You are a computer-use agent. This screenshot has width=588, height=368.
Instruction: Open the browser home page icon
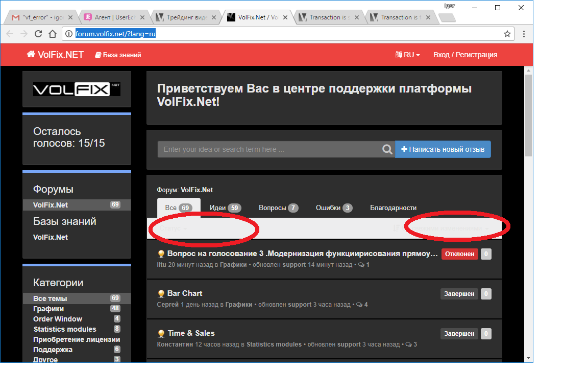pyautogui.click(x=53, y=34)
